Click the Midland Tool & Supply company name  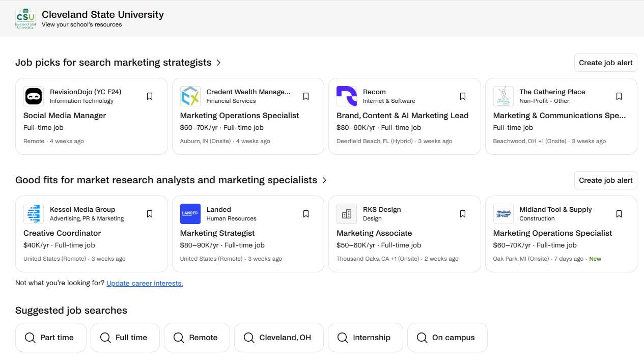pyautogui.click(x=555, y=210)
